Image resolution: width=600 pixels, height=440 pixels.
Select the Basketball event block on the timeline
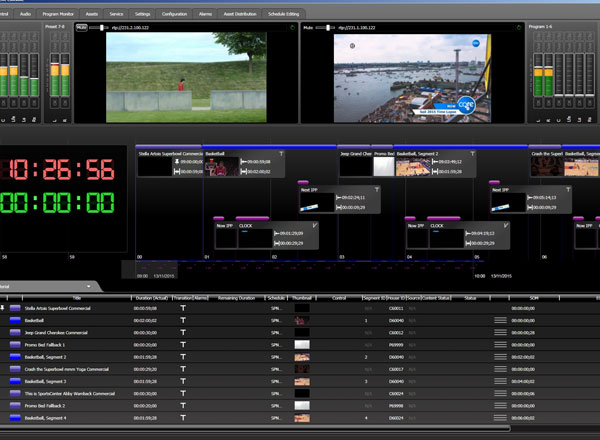click(244, 163)
